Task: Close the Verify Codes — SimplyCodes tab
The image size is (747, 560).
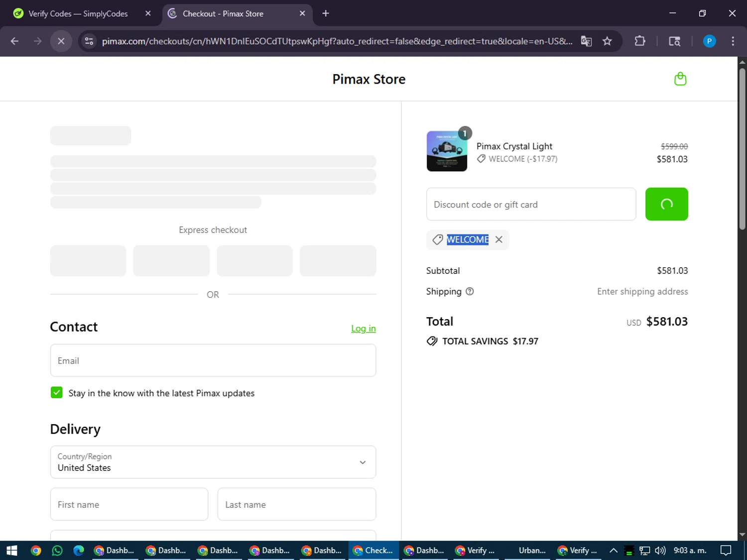Action: pyautogui.click(x=148, y=13)
